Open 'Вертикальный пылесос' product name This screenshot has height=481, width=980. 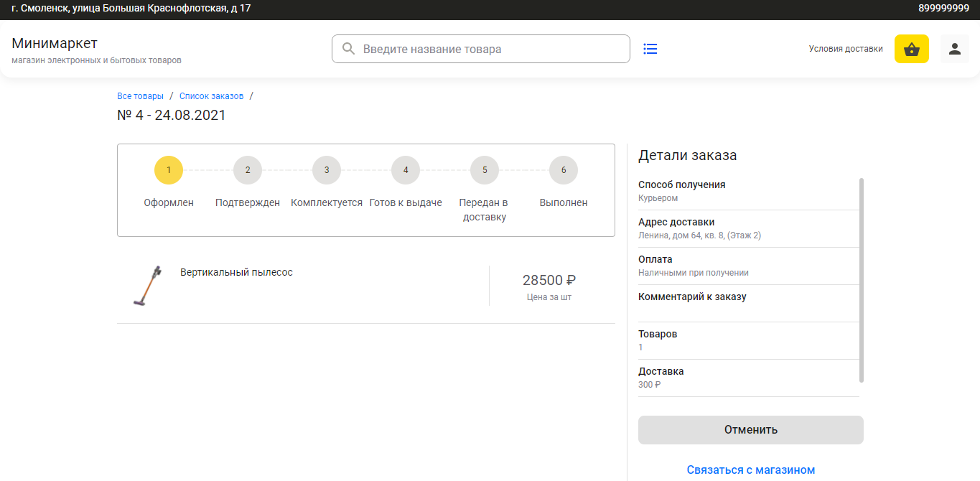(x=236, y=273)
